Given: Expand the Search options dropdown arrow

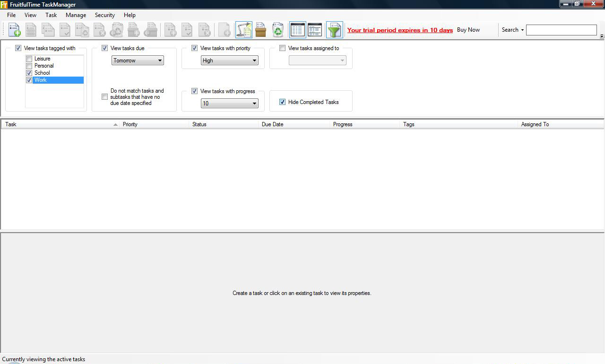Looking at the screenshot, I should point(522,30).
